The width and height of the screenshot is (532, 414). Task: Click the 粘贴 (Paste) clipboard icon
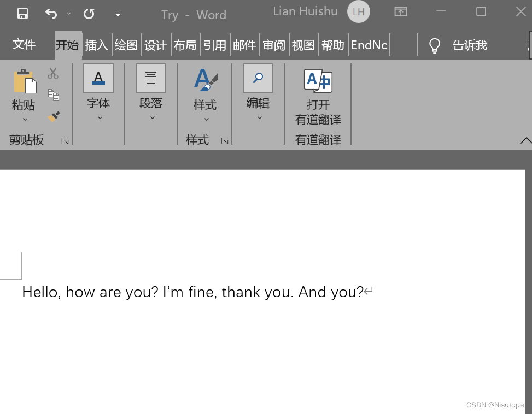pos(25,81)
